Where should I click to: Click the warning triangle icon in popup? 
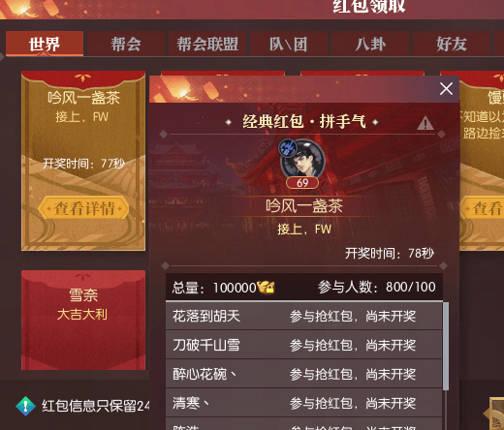425,123
